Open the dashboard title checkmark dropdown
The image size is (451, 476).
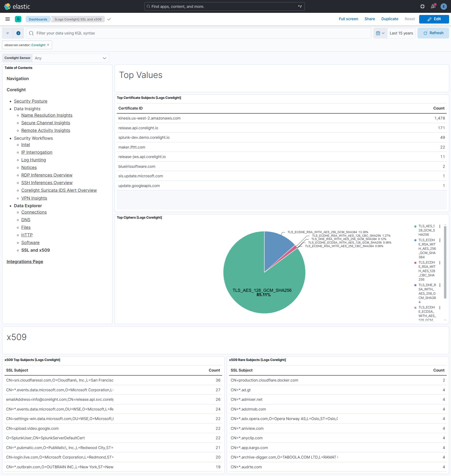point(109,19)
